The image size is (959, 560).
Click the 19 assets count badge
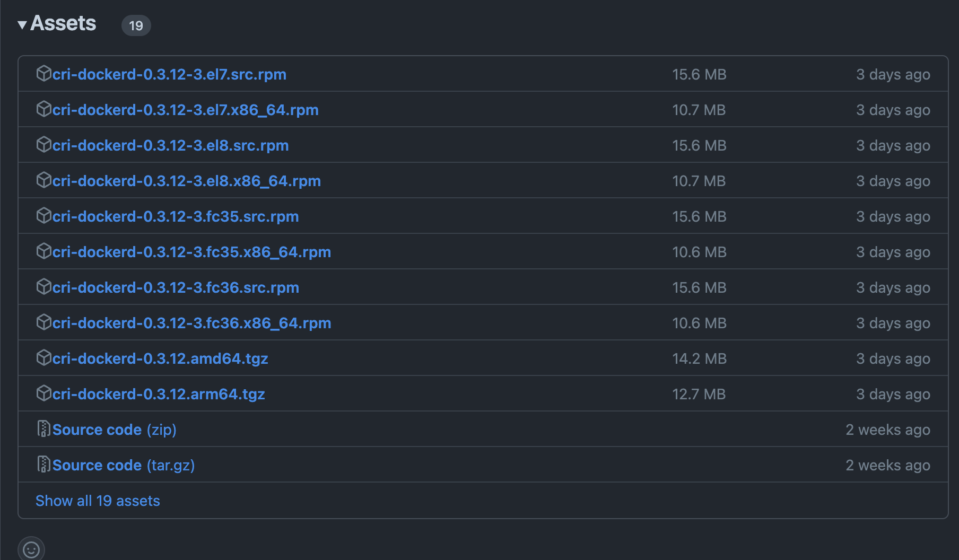(x=136, y=25)
